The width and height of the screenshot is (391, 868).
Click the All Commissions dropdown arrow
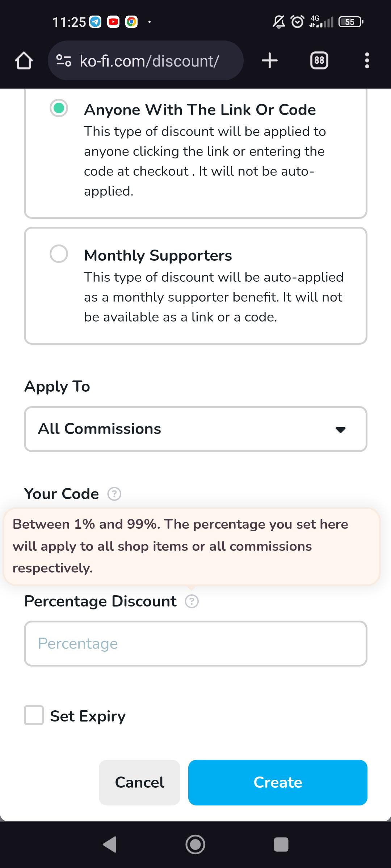point(340,430)
